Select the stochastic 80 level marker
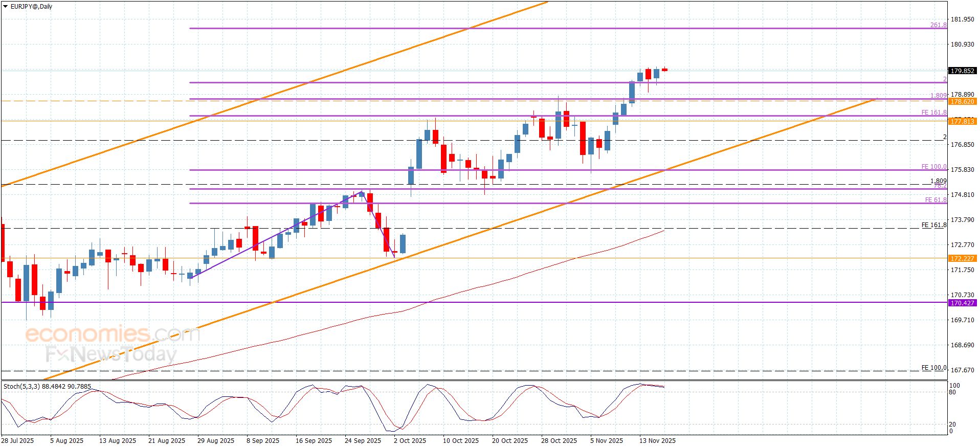This screenshot has width=980, height=447. [x=952, y=392]
